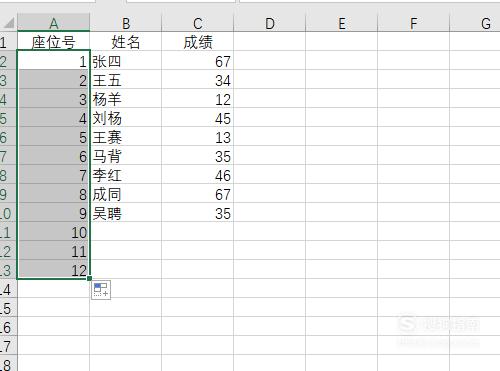The width and height of the screenshot is (500, 371).
Task: Select seat number 1 cell
Action: (53, 60)
